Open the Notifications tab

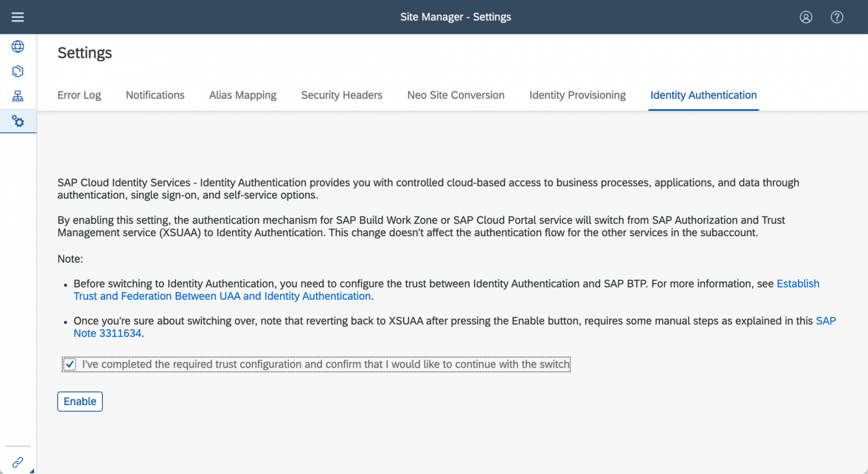[x=155, y=95]
